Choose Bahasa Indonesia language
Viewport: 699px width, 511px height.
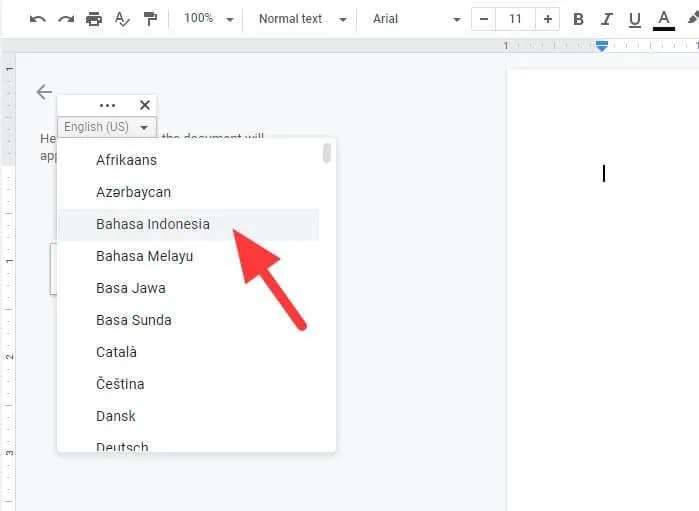coord(188,224)
